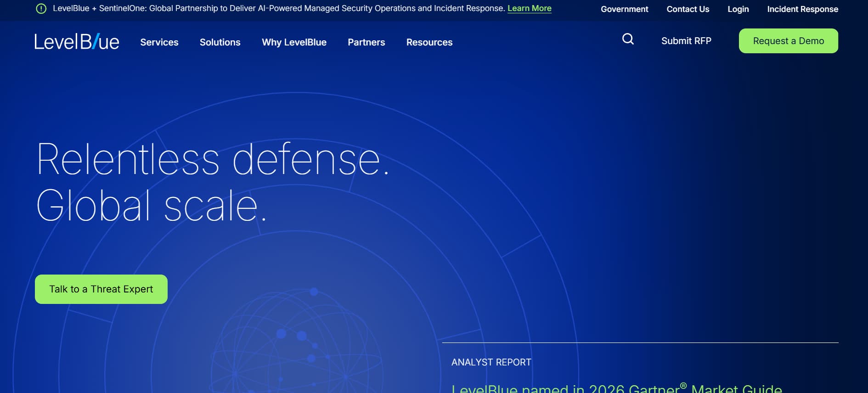
Task: Click the Submit RFP link
Action: (686, 41)
